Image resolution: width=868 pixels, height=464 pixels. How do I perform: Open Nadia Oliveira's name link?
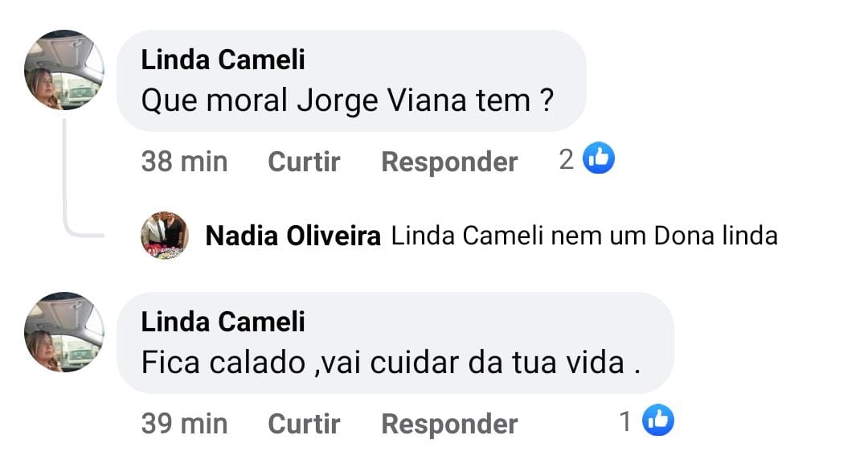coord(293,236)
